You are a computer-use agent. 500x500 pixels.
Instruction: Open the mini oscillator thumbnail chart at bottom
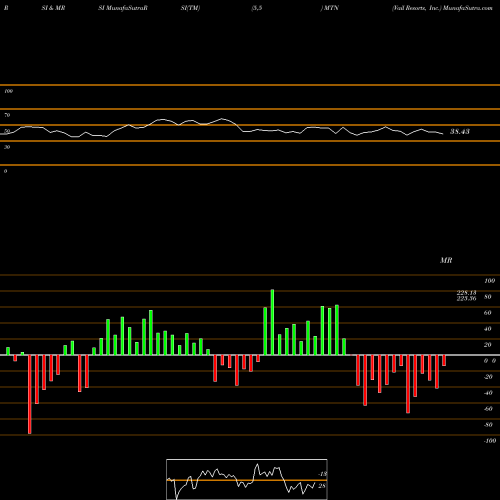coord(247,479)
